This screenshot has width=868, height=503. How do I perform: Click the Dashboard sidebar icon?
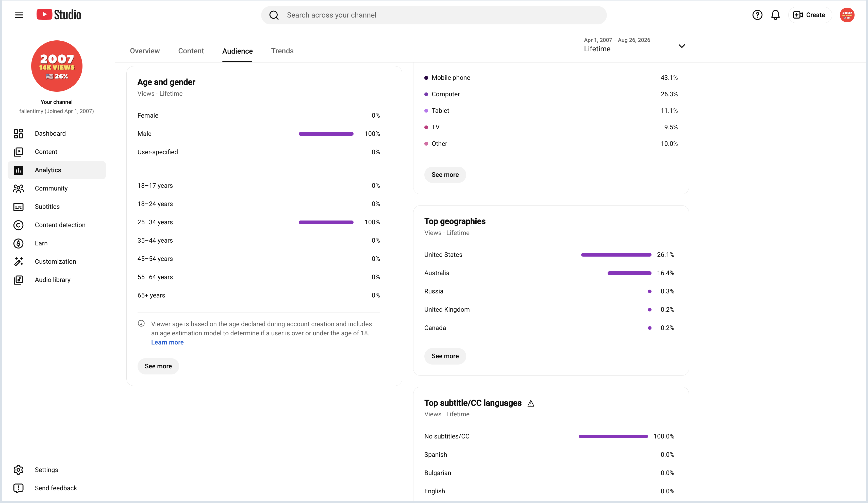[x=18, y=133]
